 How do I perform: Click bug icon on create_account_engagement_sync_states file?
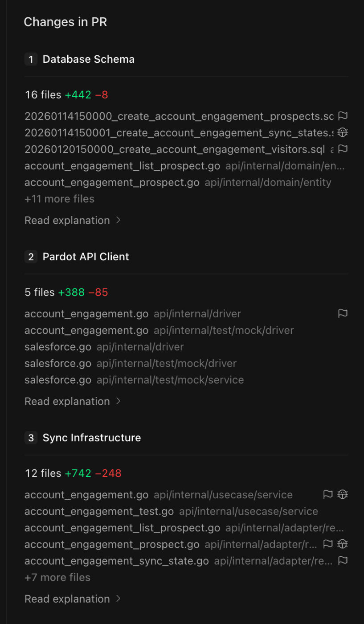(342, 132)
